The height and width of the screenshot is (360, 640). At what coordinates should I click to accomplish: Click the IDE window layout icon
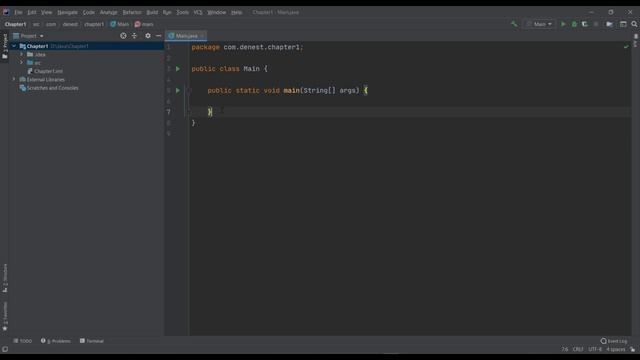tap(623, 24)
